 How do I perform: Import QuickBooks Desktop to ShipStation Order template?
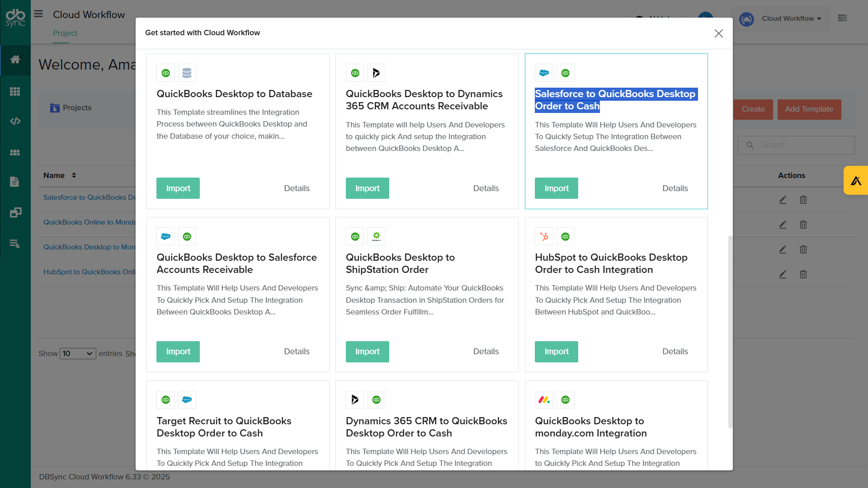click(367, 352)
